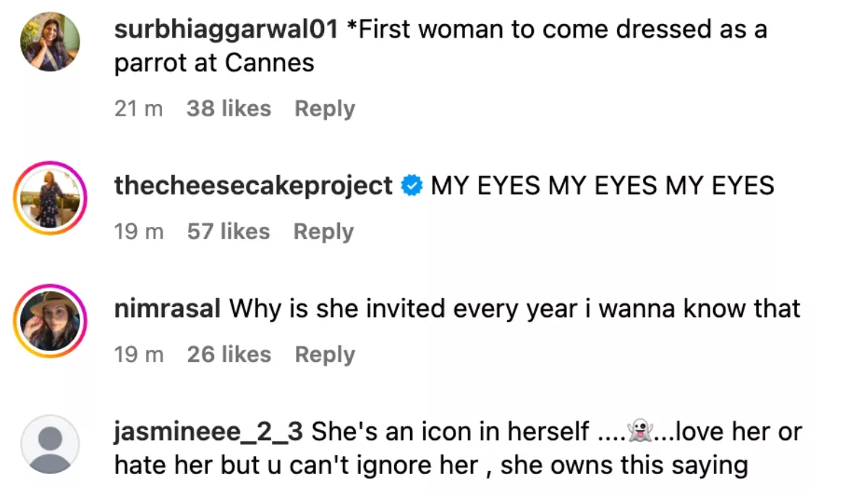
Task: Reply to thecheesecakeproject's MY EYES comment
Action: pos(323,231)
